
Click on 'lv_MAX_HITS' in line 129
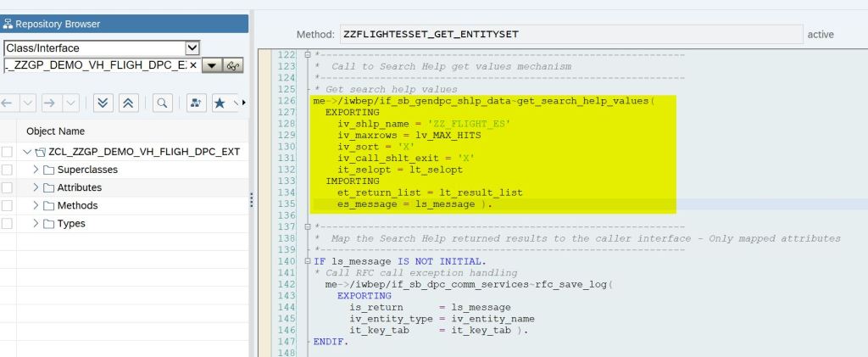point(448,135)
